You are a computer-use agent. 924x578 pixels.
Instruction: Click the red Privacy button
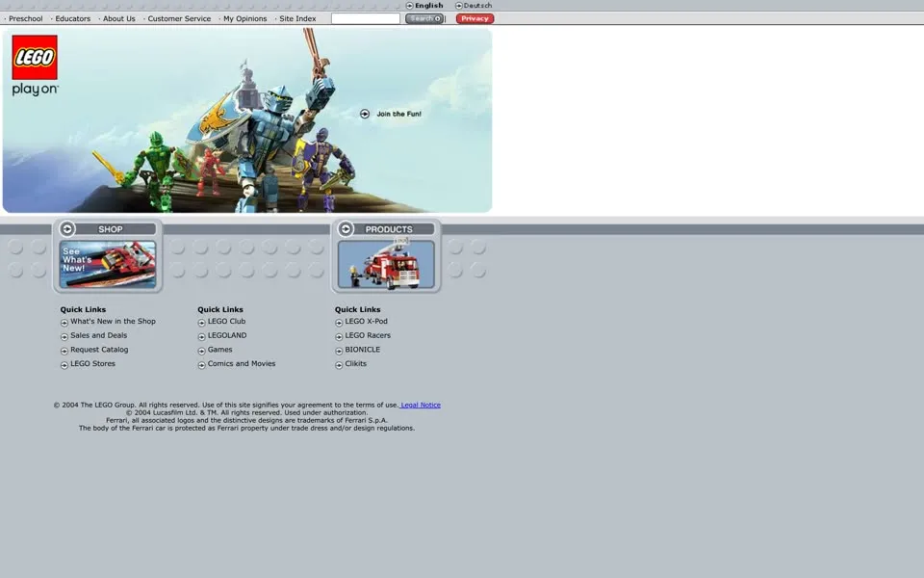click(x=475, y=18)
